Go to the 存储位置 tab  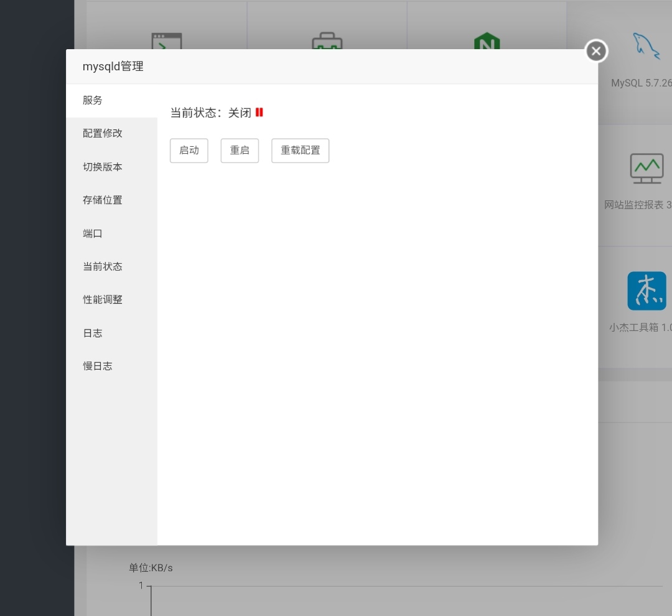(x=103, y=200)
